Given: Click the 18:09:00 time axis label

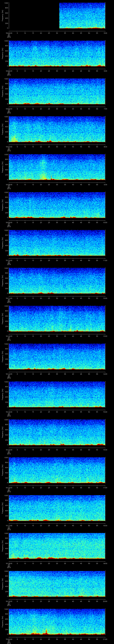Looking at the screenshot, I should [9, 223].
